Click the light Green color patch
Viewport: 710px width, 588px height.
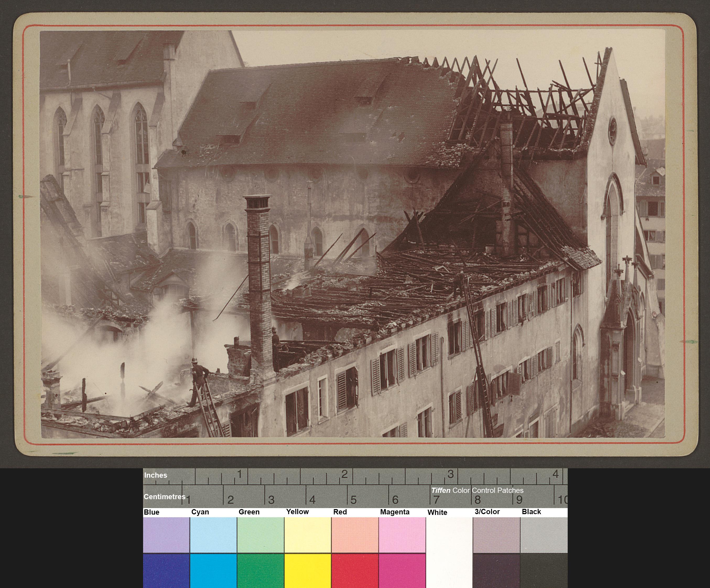click(260, 535)
